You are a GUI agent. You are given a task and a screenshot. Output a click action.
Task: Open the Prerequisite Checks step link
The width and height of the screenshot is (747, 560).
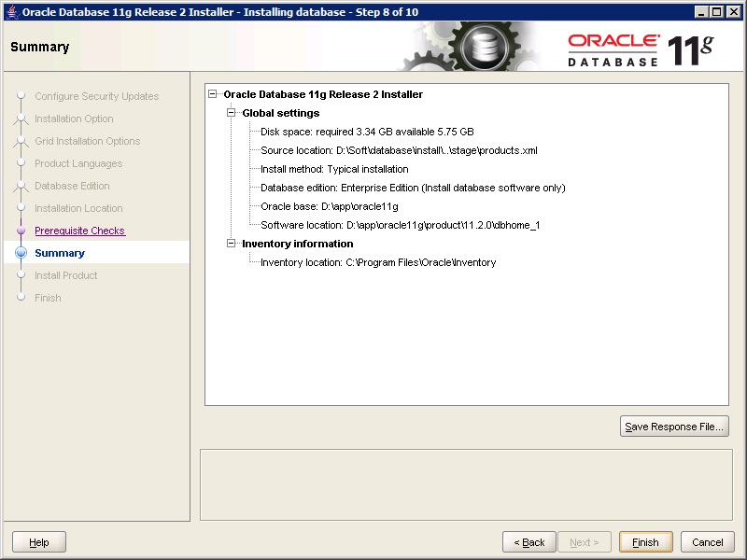(x=79, y=231)
